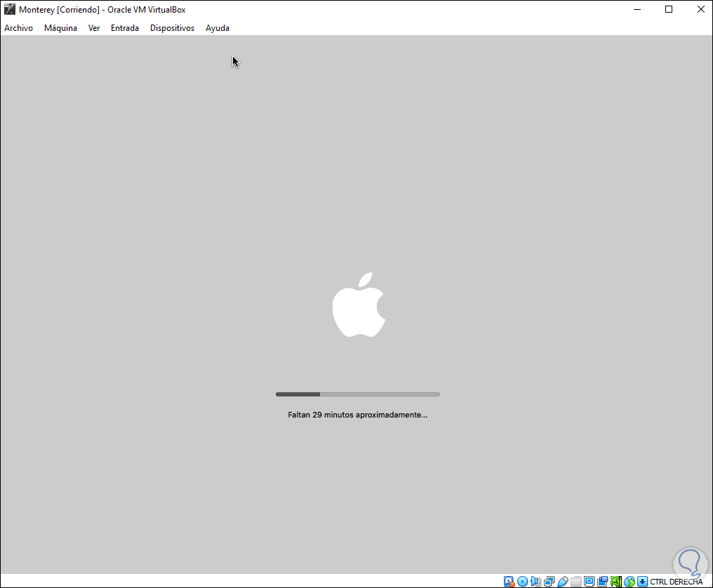Image resolution: width=713 pixels, height=588 pixels.
Task: Close the Monterey VirtualBox window
Action: pyautogui.click(x=701, y=9)
